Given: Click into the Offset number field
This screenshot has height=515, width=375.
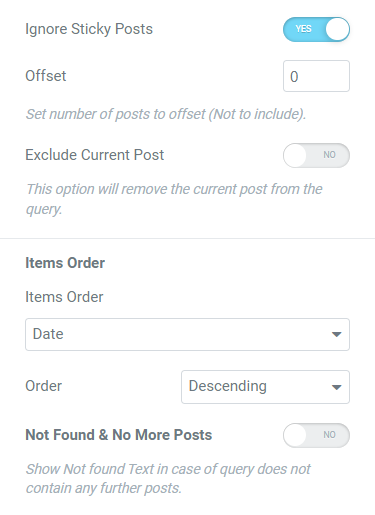Looking at the screenshot, I should (x=316, y=76).
